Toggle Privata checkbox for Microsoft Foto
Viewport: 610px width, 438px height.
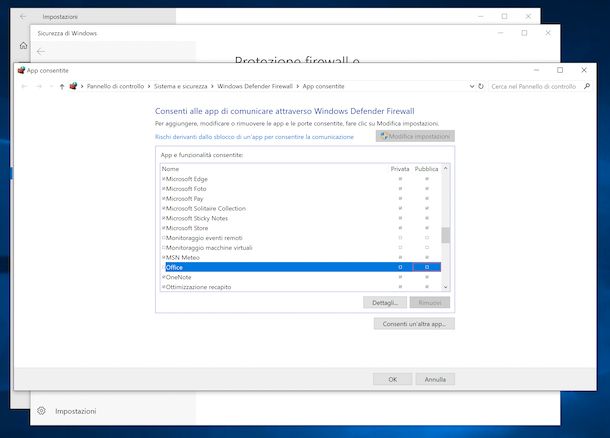pos(400,189)
